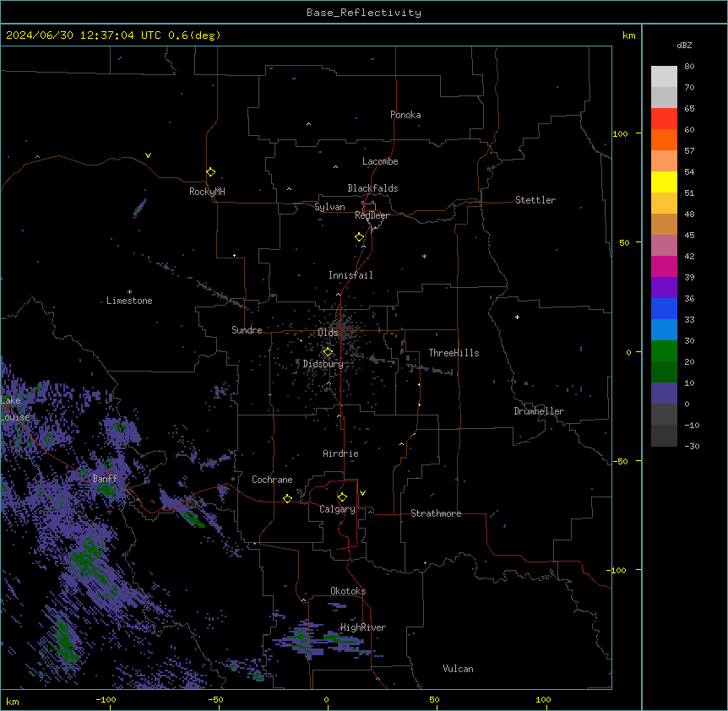Click the Ponoka map label
Viewport: 728px width, 711px height.
click(x=405, y=115)
